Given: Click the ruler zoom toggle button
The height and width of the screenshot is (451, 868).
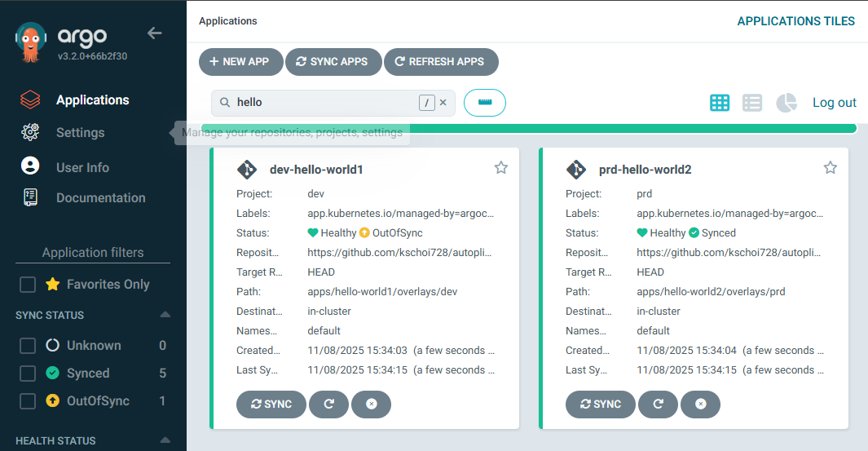Looking at the screenshot, I should click(485, 103).
